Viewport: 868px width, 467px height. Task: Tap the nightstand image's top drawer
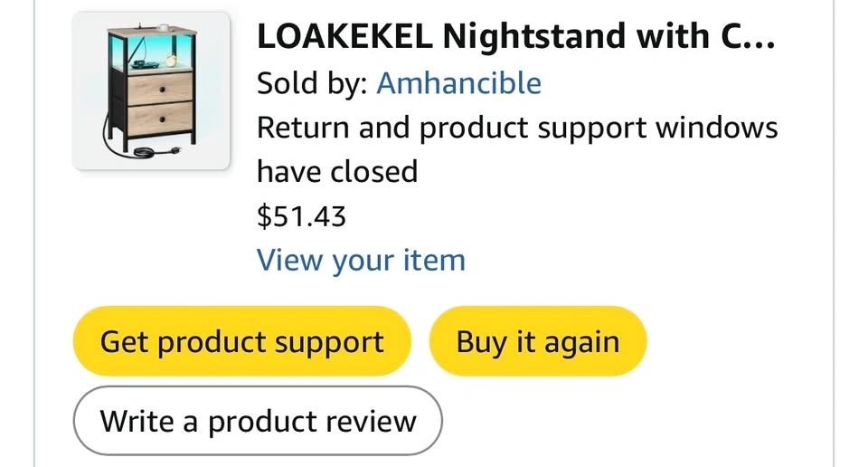160,89
